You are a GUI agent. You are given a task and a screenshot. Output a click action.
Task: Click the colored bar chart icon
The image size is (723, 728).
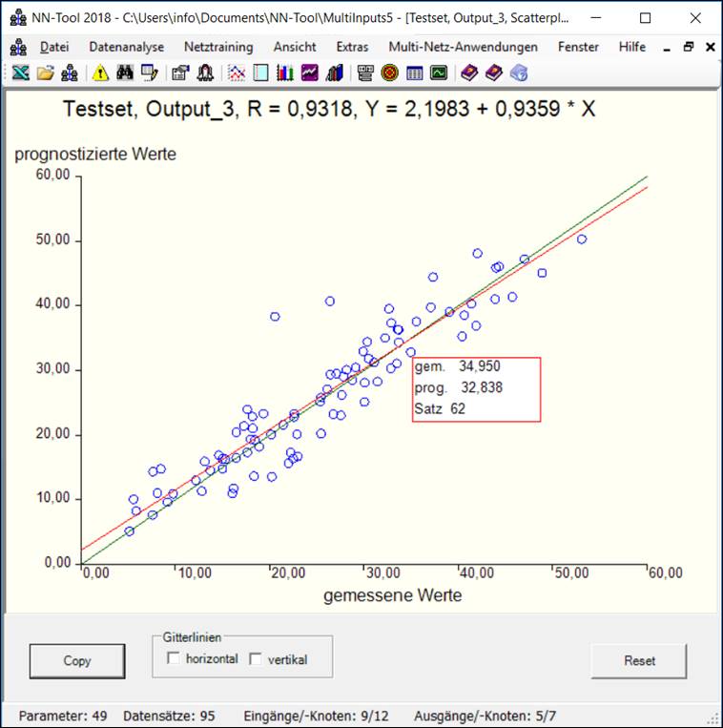[x=285, y=73]
